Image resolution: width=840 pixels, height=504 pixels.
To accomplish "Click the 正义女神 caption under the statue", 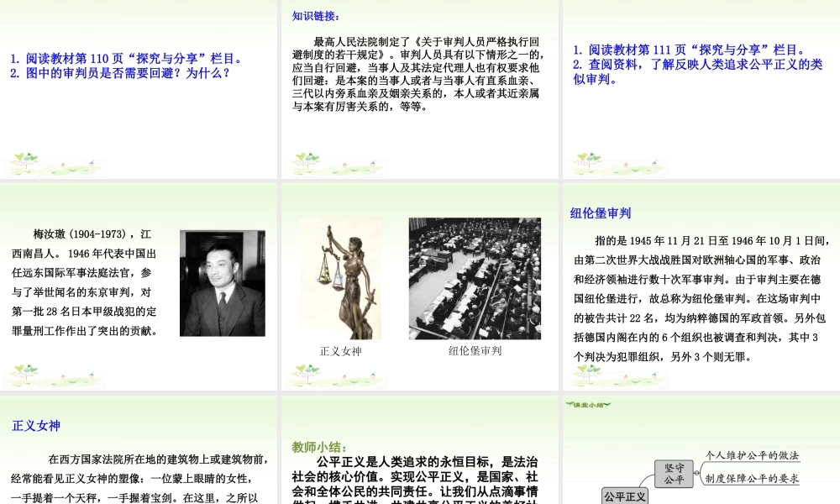I will (340, 351).
